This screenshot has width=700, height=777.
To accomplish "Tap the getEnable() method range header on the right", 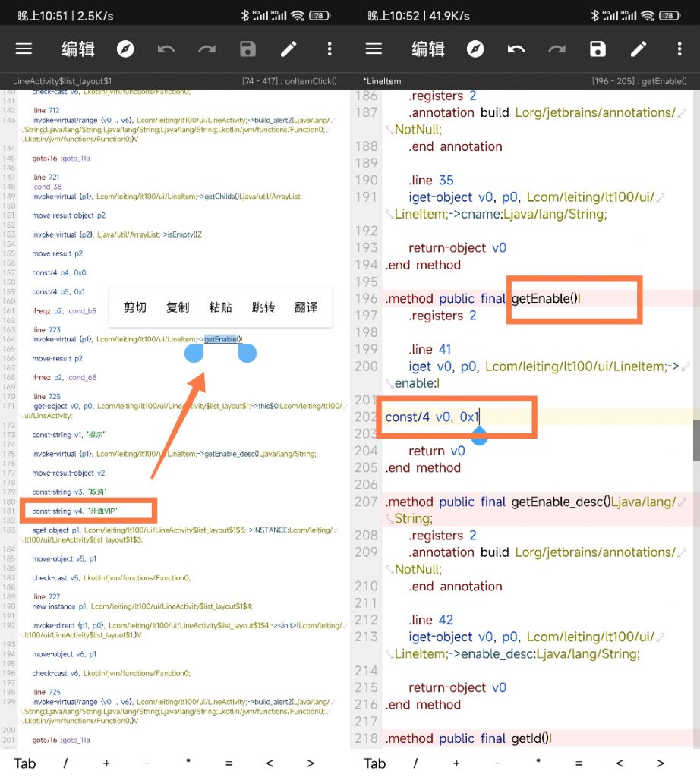I will (x=639, y=81).
